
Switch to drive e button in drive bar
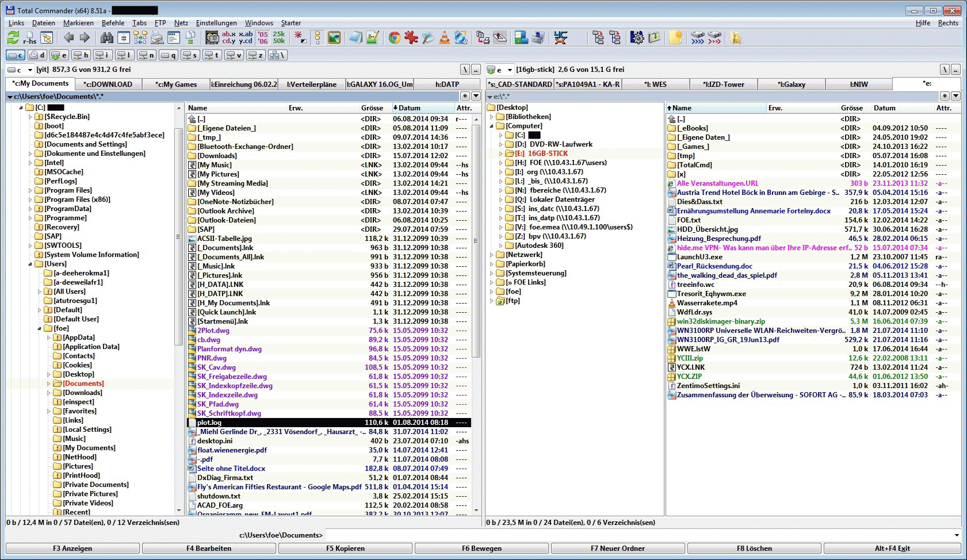[x=59, y=55]
